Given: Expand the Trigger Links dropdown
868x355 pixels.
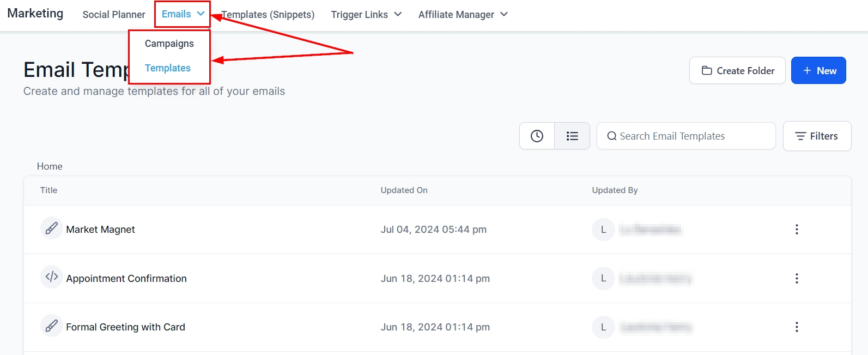Looking at the screenshot, I should (x=366, y=15).
